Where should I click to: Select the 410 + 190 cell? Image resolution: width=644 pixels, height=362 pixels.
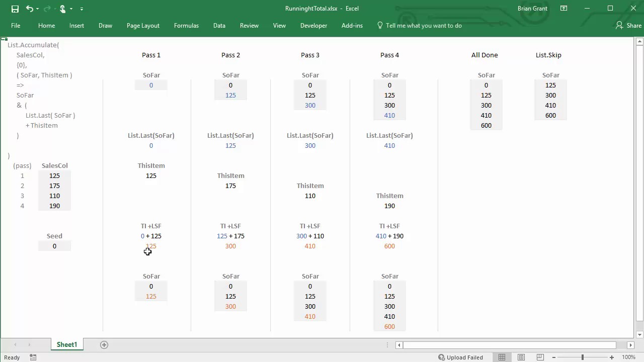pyautogui.click(x=389, y=236)
